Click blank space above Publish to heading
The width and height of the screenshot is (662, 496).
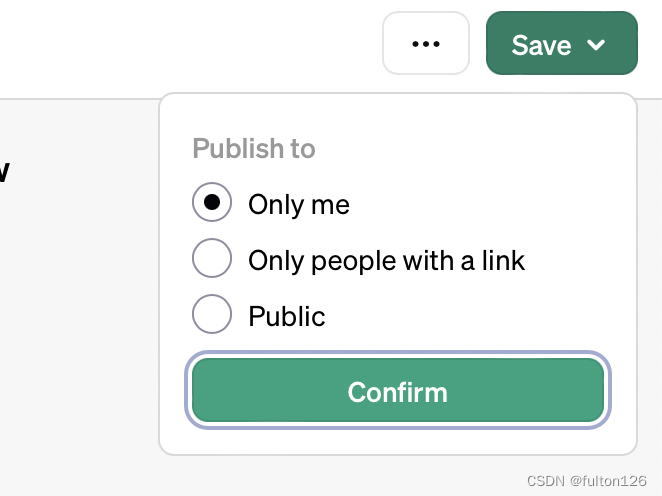click(x=398, y=114)
